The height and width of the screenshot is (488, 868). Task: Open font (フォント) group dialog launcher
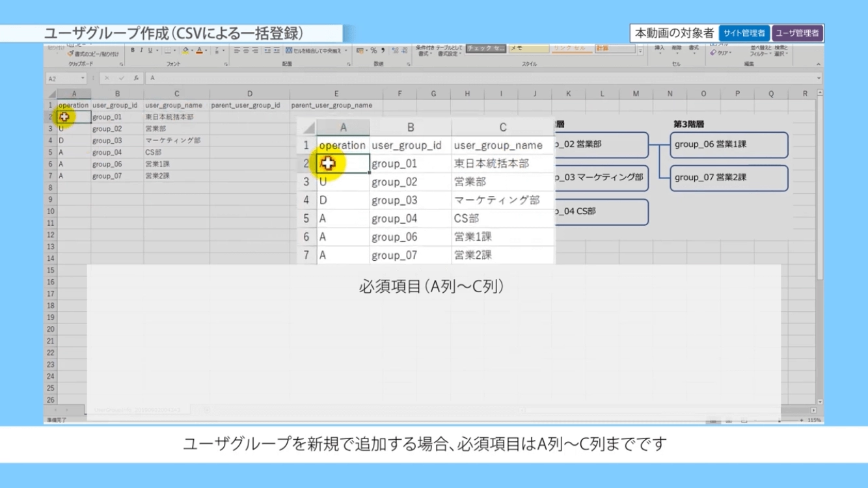[226, 64]
